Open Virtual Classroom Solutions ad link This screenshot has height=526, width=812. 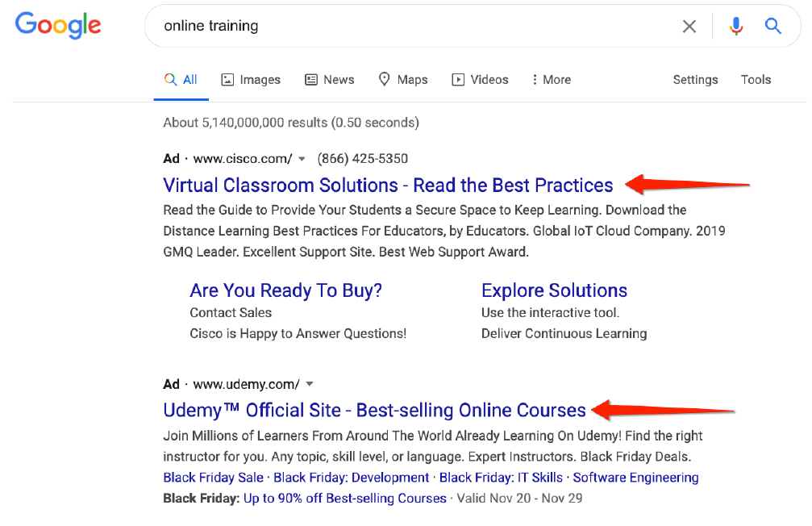point(388,185)
